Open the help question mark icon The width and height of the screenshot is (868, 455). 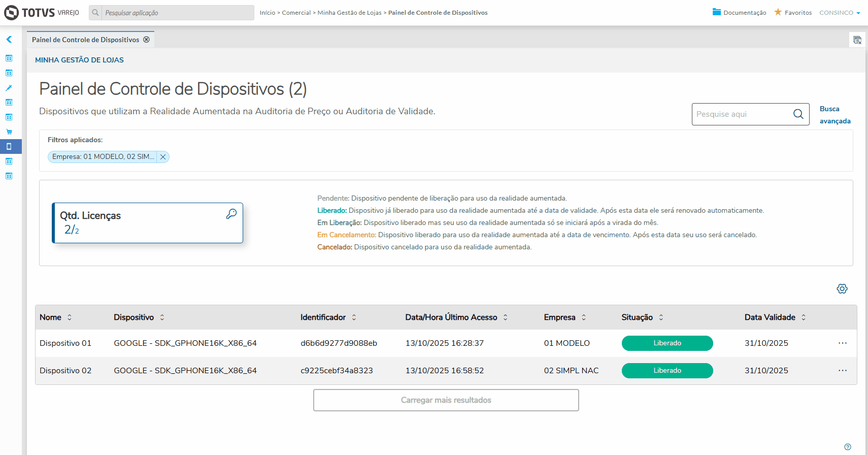click(x=848, y=447)
